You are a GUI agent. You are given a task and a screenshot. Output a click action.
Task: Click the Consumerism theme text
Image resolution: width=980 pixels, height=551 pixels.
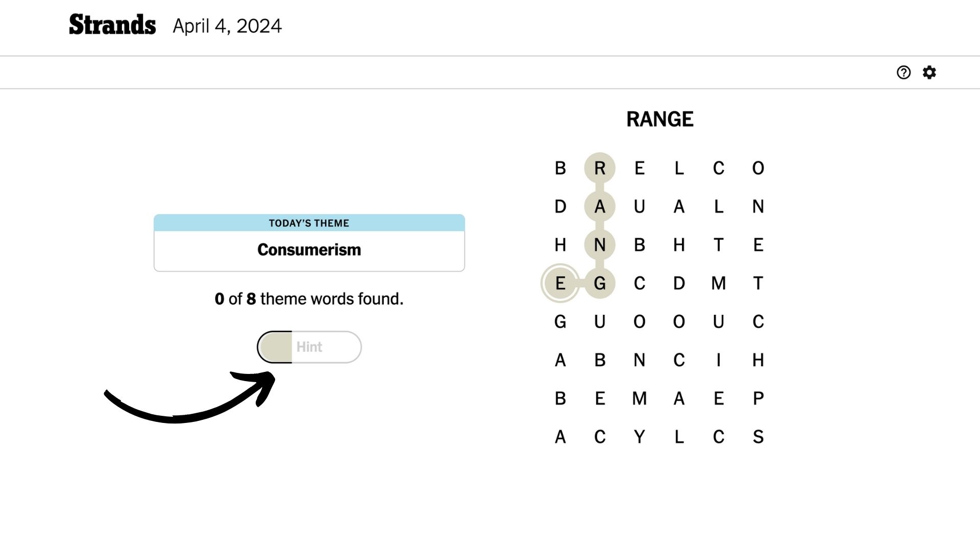pyautogui.click(x=309, y=250)
